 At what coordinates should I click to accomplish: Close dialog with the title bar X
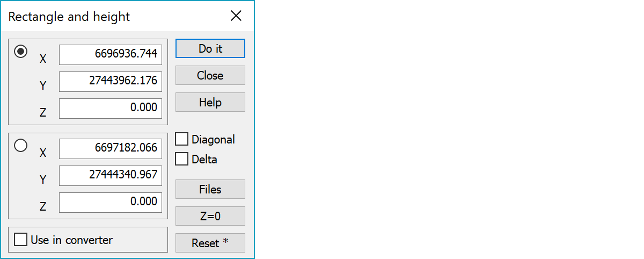coord(236,16)
